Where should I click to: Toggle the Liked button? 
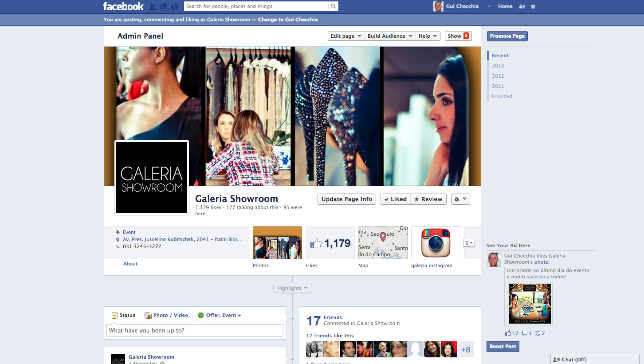[x=396, y=199]
